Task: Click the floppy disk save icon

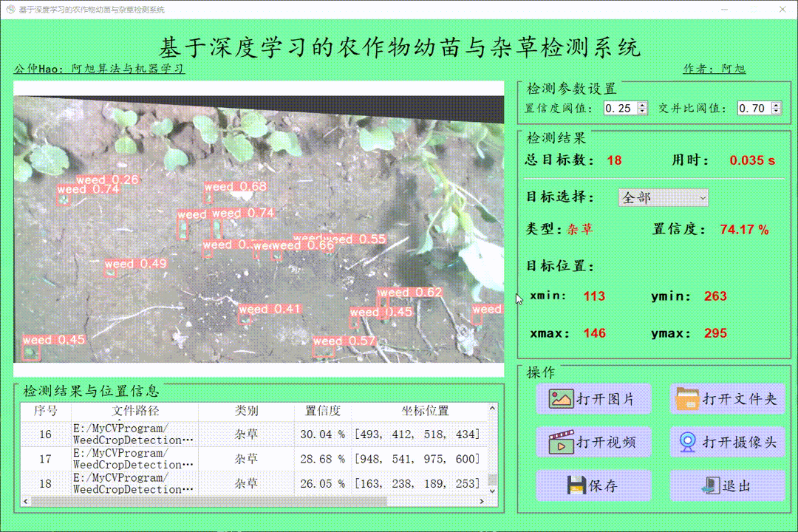Action: [x=576, y=485]
